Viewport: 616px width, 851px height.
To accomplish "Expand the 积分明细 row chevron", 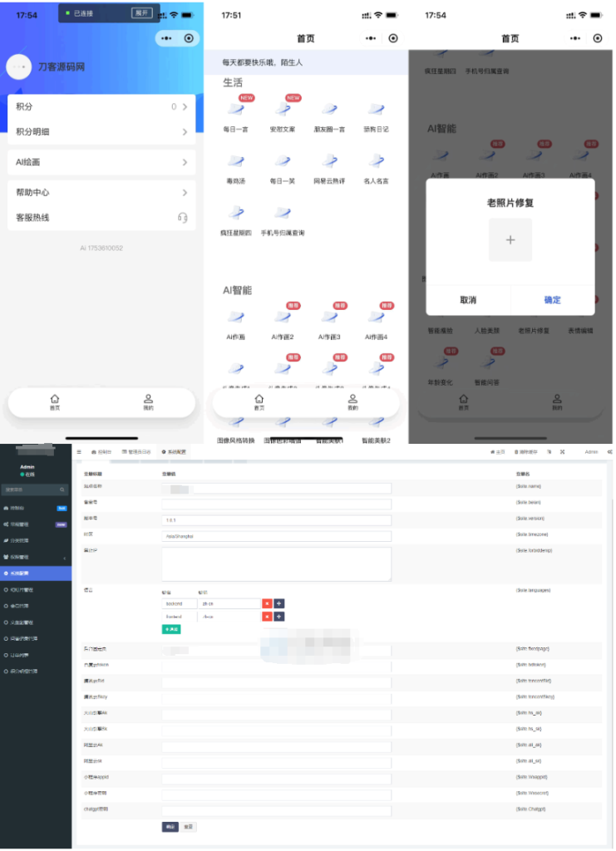I will tap(185, 132).
